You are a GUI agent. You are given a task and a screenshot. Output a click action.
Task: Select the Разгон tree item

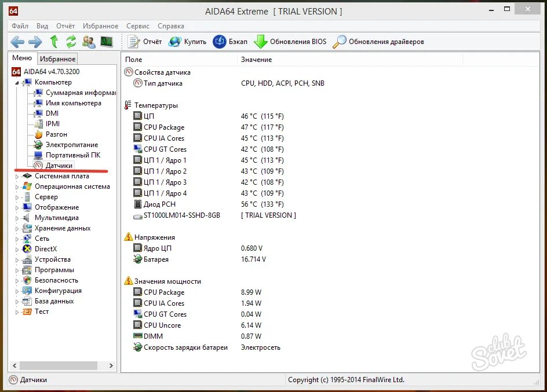[x=50, y=134]
